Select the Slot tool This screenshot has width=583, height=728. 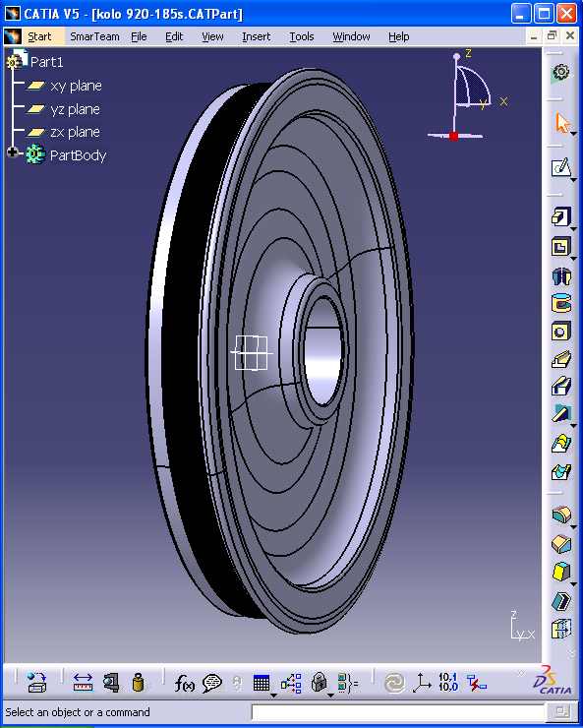560,387
